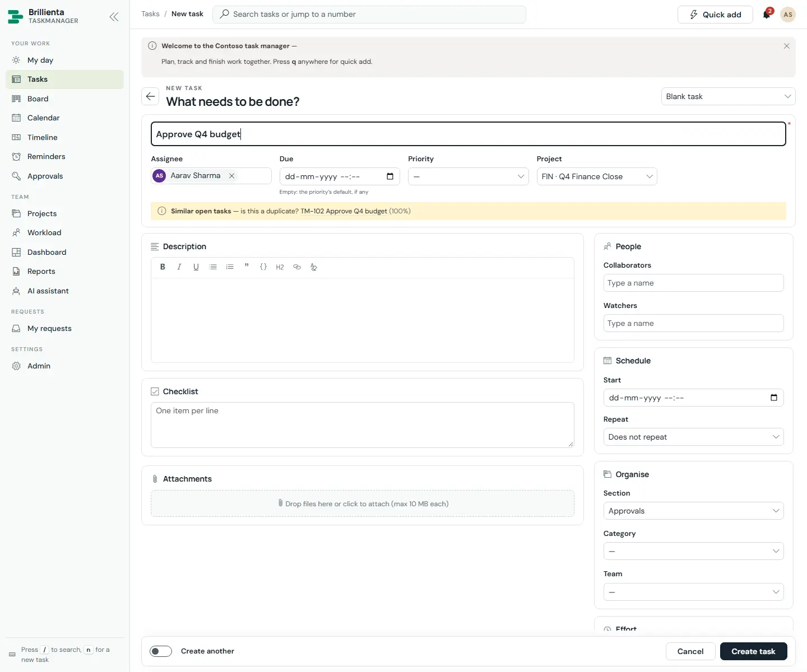Insert a link in the Description

[x=297, y=267]
